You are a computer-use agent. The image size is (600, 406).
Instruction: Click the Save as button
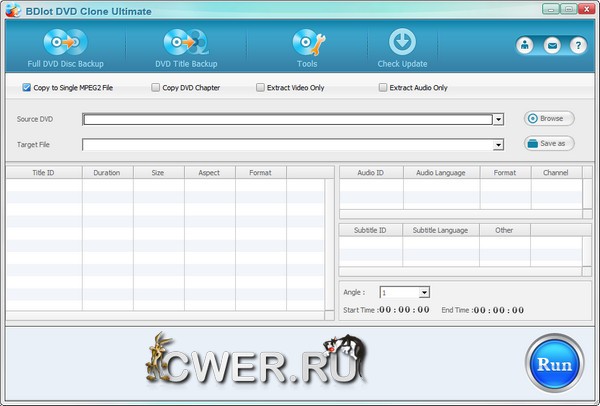[550, 143]
